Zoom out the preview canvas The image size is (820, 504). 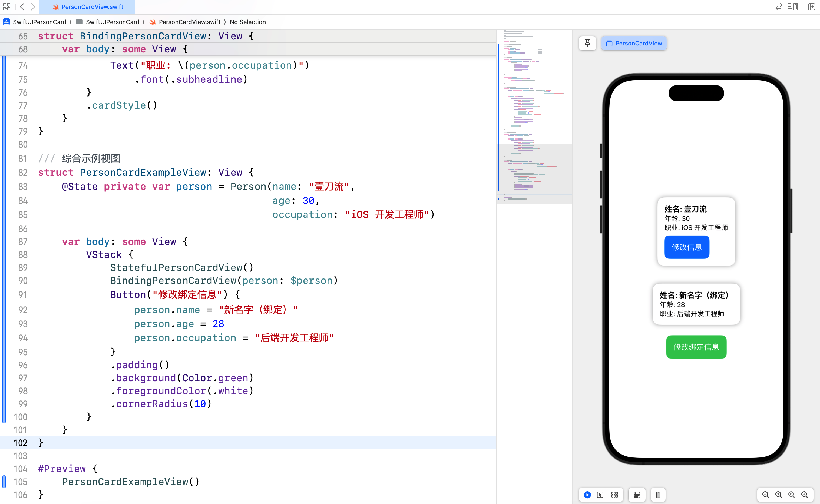pyautogui.click(x=766, y=495)
